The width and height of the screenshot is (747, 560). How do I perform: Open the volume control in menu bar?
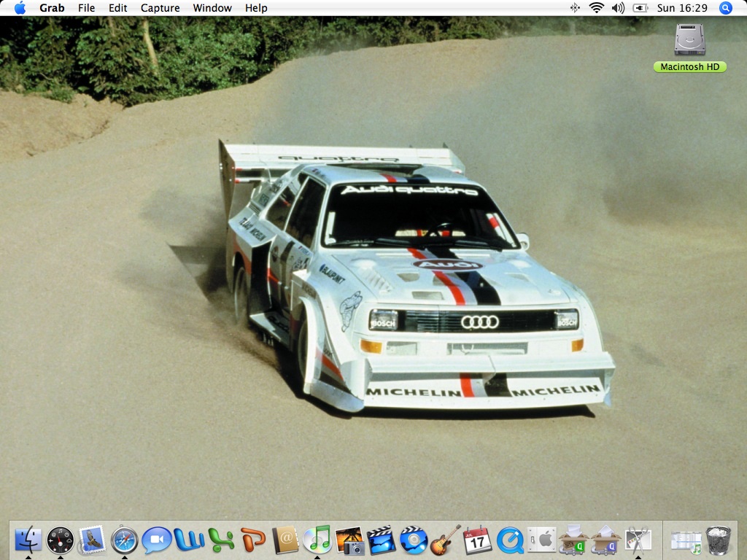point(618,8)
